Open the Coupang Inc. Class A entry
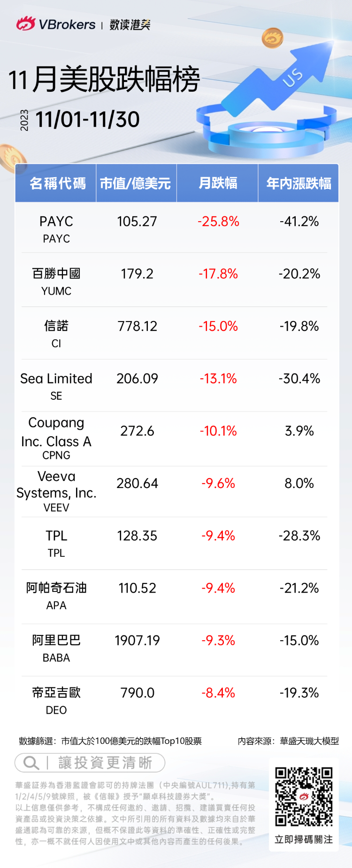352x868 pixels. [x=56, y=438]
